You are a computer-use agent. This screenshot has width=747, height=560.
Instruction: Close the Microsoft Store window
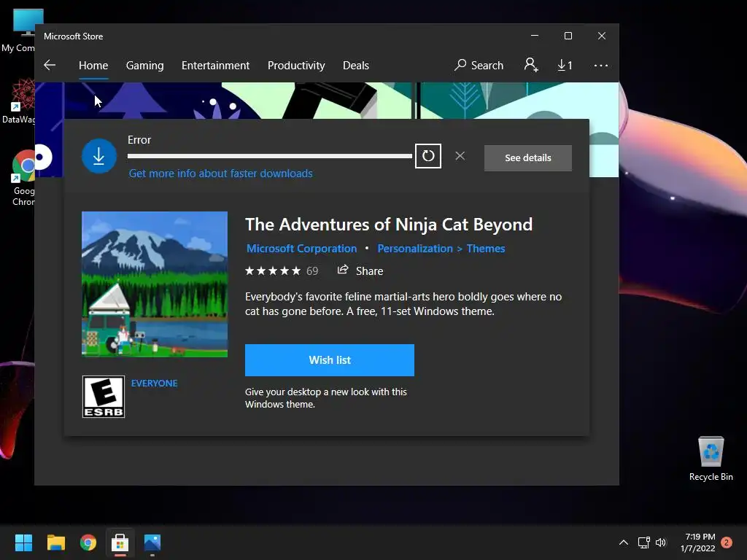tap(602, 36)
